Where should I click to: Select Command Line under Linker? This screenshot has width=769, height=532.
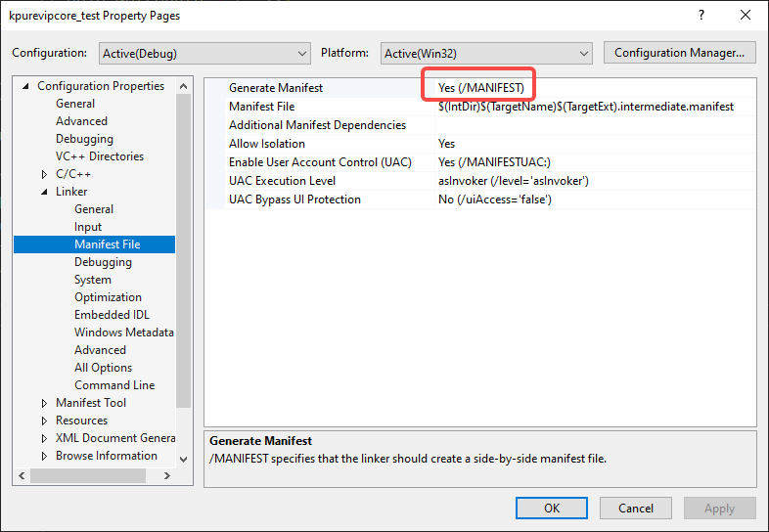[113, 385]
